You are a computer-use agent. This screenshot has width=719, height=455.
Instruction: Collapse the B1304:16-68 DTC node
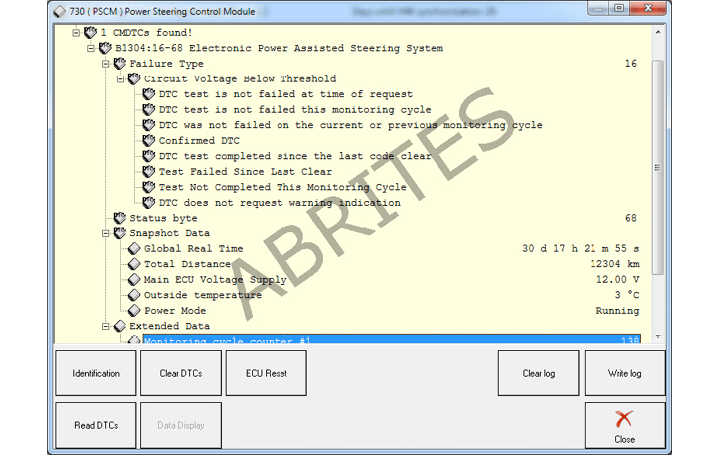coord(91,48)
